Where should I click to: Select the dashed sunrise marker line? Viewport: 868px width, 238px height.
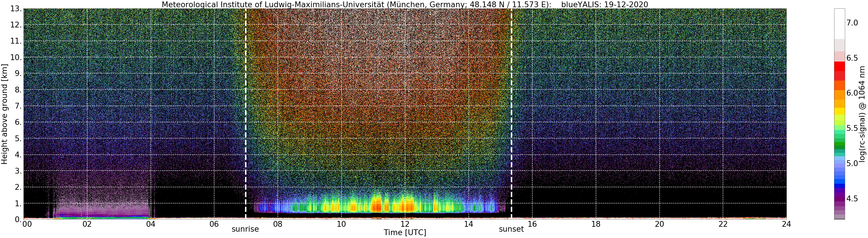pyautogui.click(x=246, y=114)
